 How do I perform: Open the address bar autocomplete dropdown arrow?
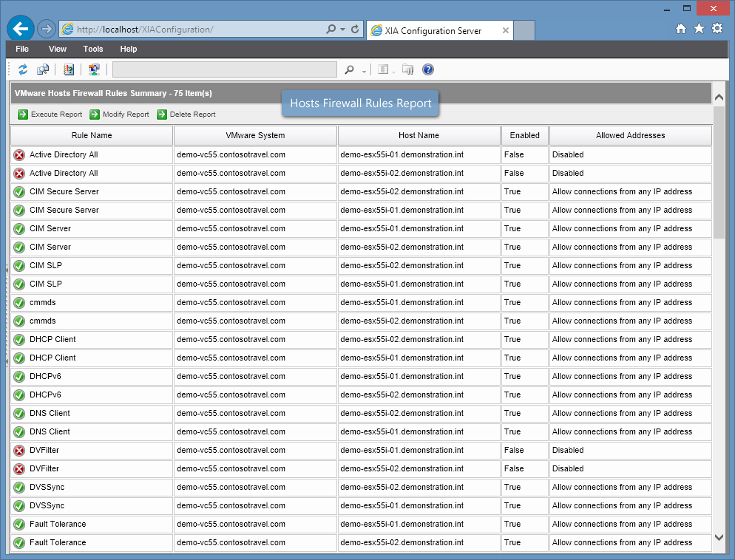pos(342,29)
